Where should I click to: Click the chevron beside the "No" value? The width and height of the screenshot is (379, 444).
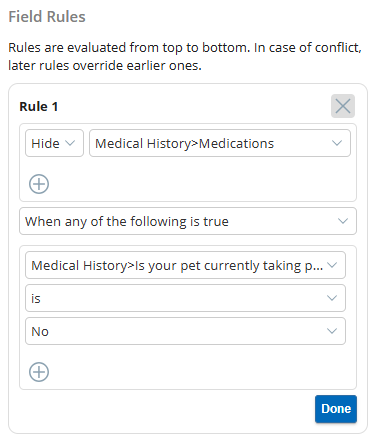(x=332, y=331)
